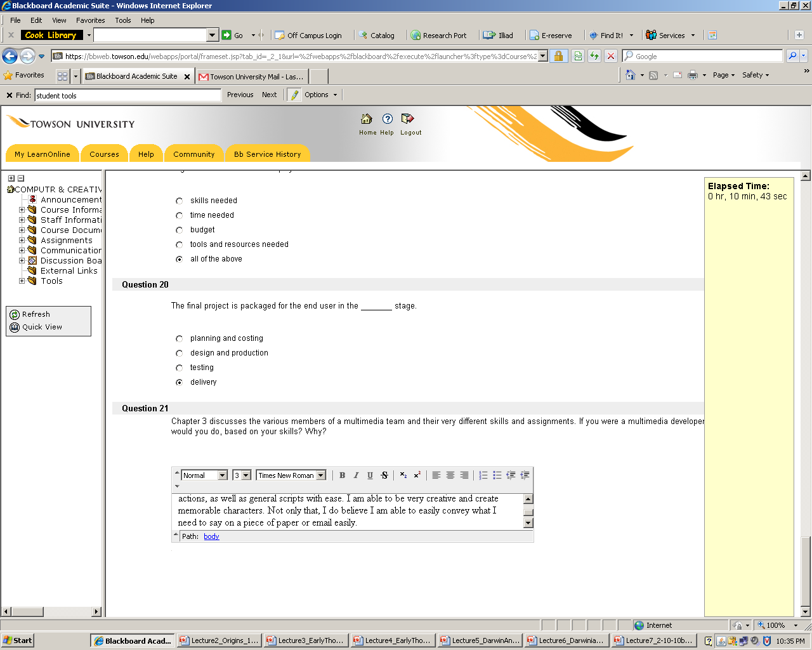Insert a numbered list in editor

click(483, 475)
